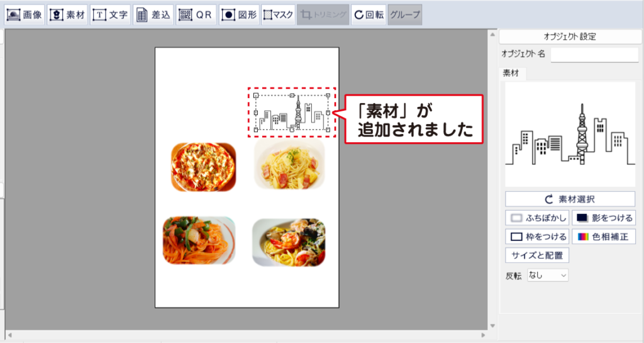Viewport: 644px width, 343px height.
Task: Click the 回転 (rotate) button
Action: point(369,14)
